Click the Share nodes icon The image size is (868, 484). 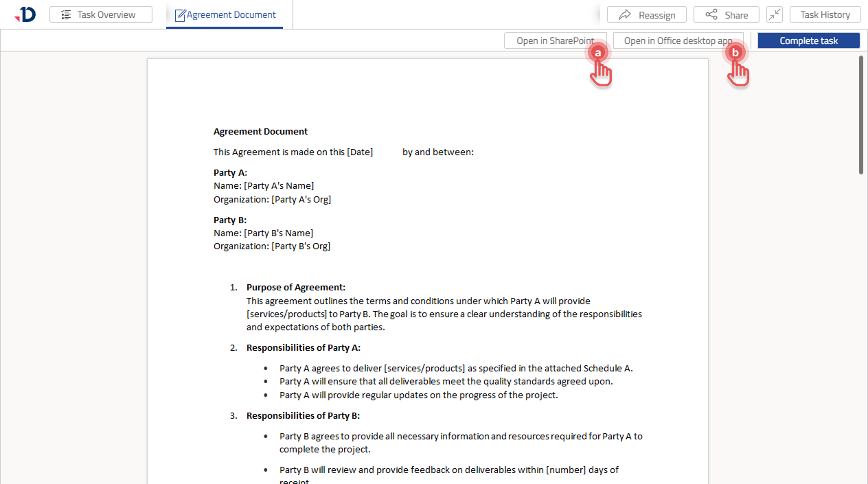pyautogui.click(x=711, y=14)
